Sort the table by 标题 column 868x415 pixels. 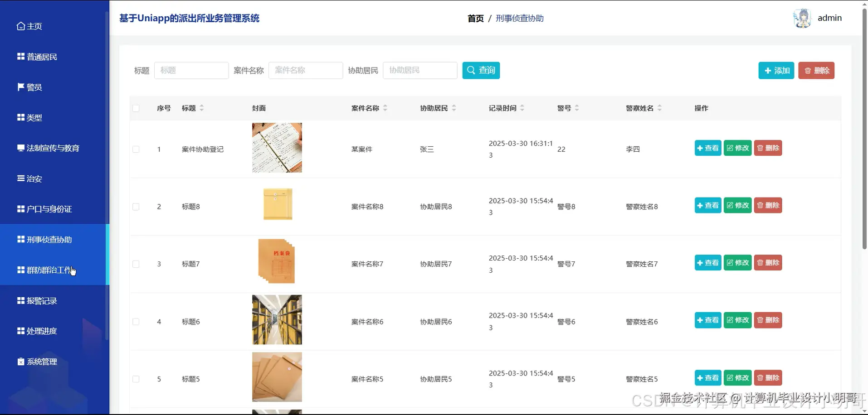coord(202,108)
